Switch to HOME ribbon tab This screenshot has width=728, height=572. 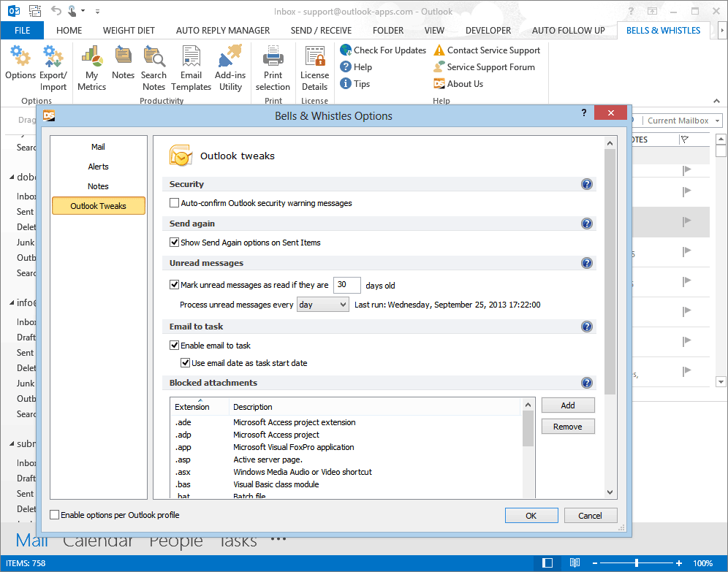tap(69, 31)
